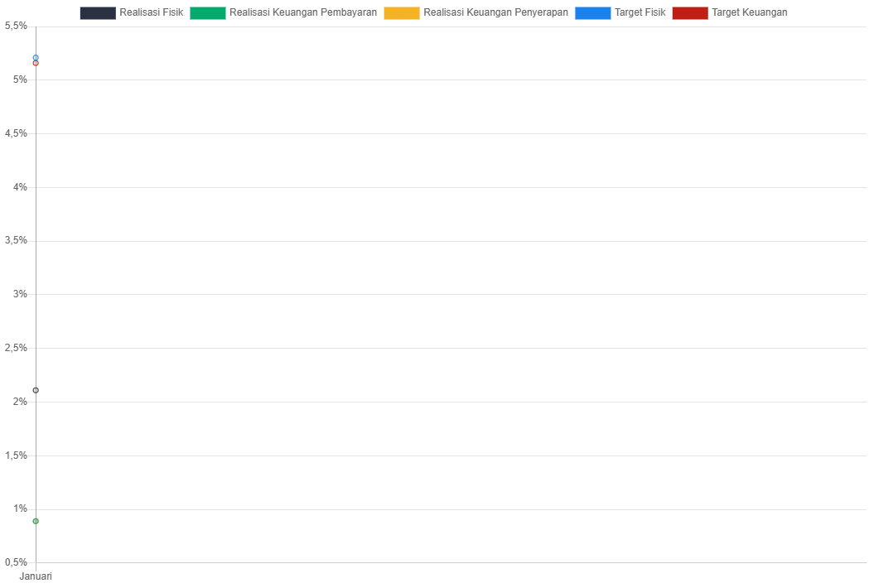Screen dimensions: 869x588
Task: Click the 3% y-axis tick label
Action: click(x=20, y=294)
